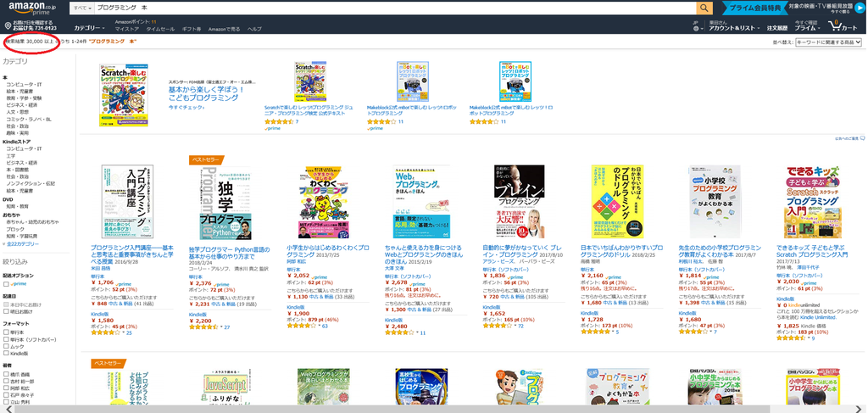
Task: Enable the 明日お届け checkbox
Action: click(6, 312)
